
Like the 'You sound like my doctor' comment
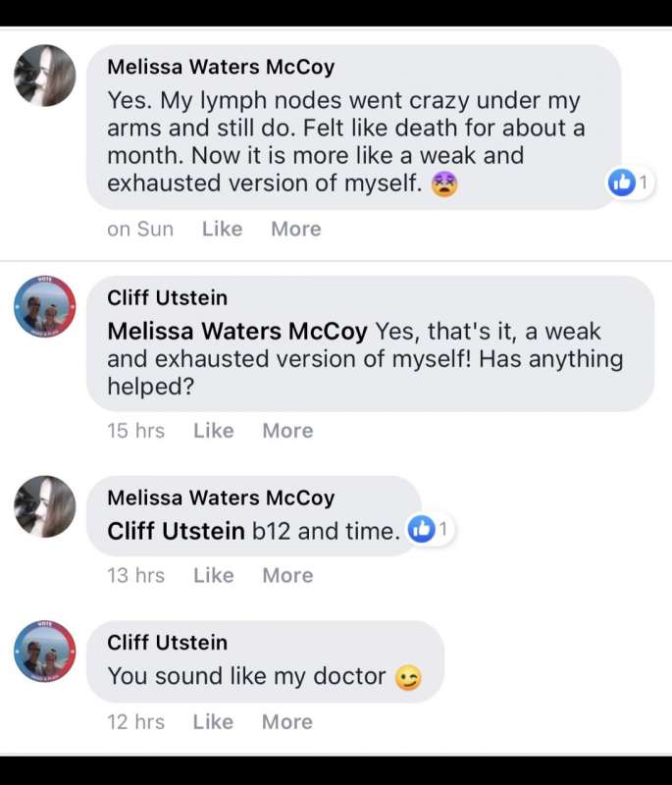click(213, 722)
